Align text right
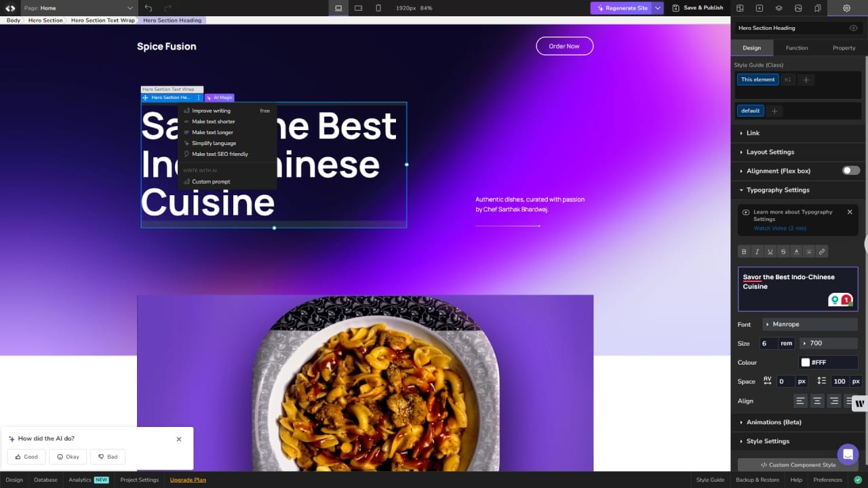 [x=833, y=401]
